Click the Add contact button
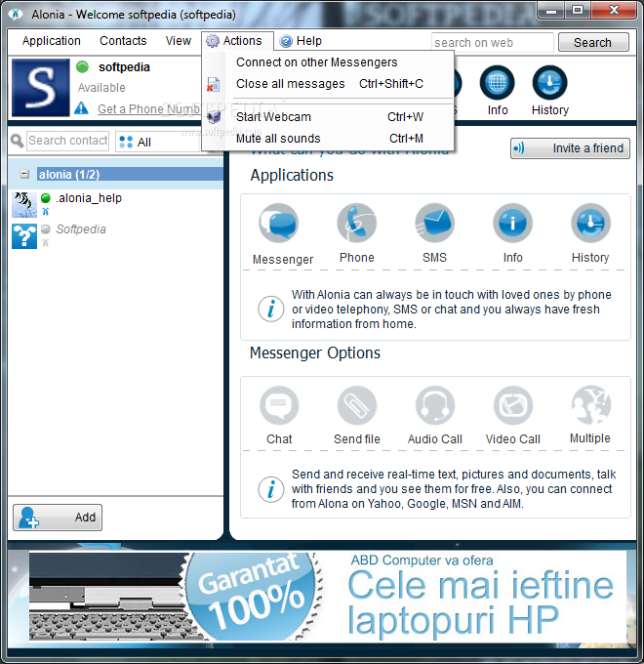644x664 pixels. 58,518
